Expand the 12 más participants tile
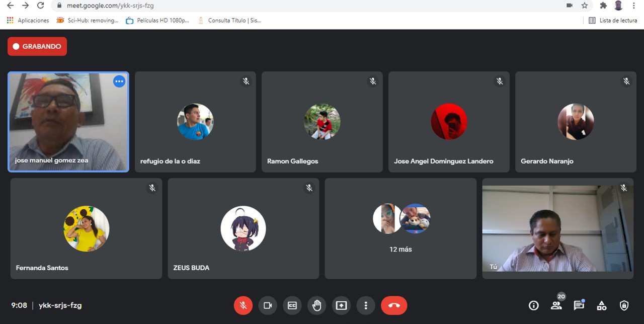This screenshot has height=324, width=644. pyautogui.click(x=400, y=228)
